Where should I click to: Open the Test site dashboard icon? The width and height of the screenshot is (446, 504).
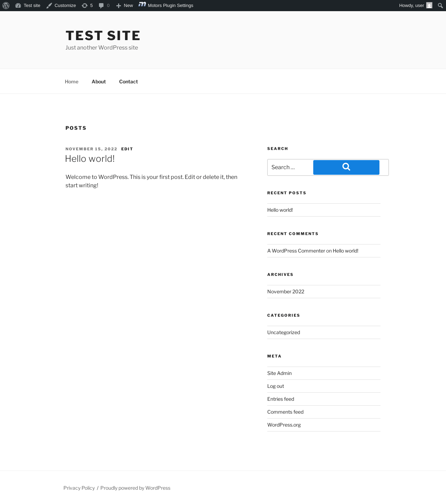tap(18, 6)
